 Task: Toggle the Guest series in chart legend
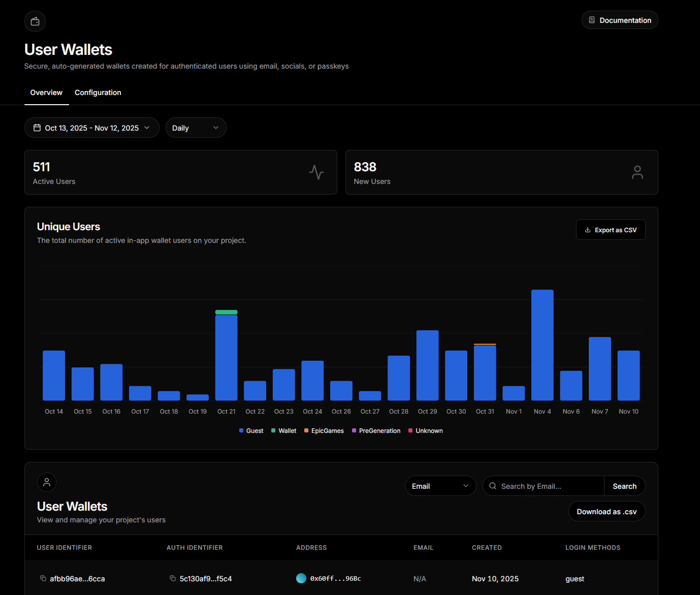click(251, 431)
